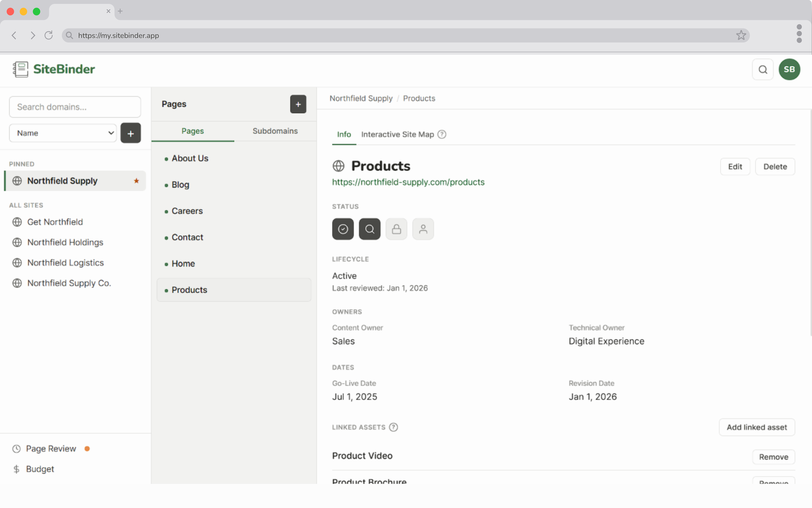
Task: Click the Budget dollar icon
Action: pyautogui.click(x=16, y=469)
